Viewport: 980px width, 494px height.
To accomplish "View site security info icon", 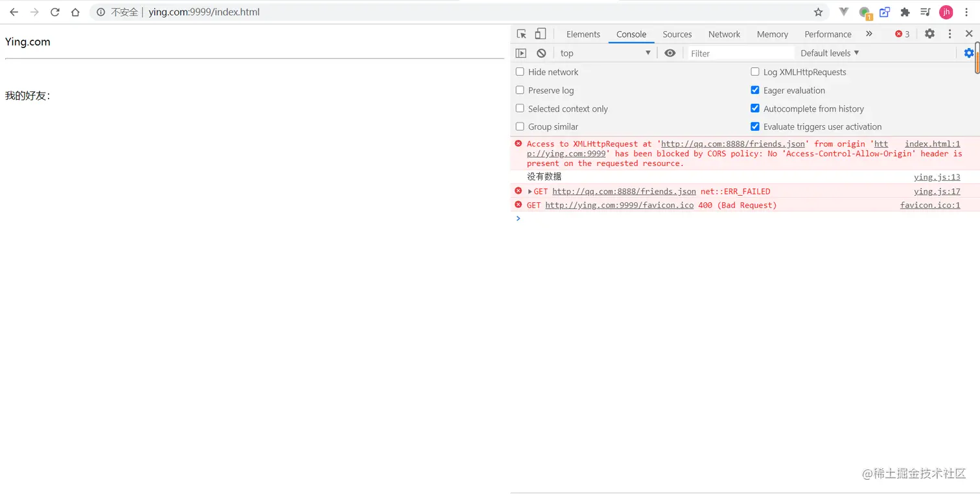I will coord(101,12).
